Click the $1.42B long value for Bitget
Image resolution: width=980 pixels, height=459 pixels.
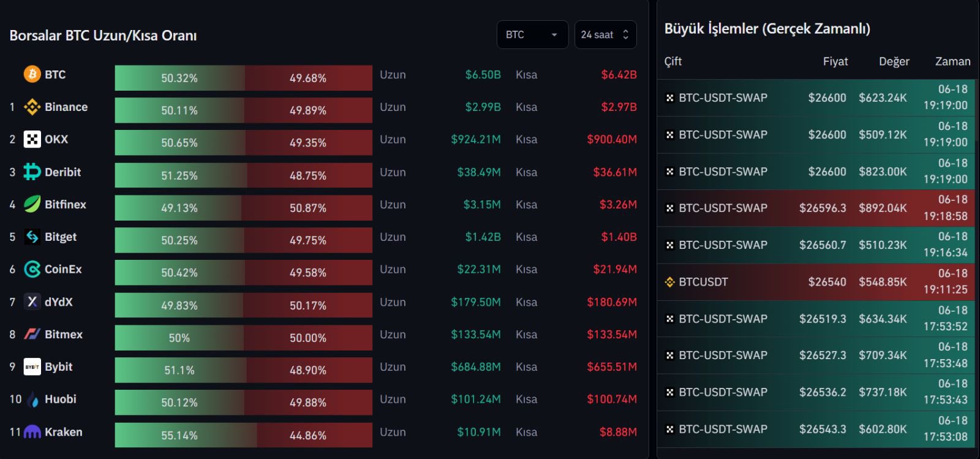483,237
